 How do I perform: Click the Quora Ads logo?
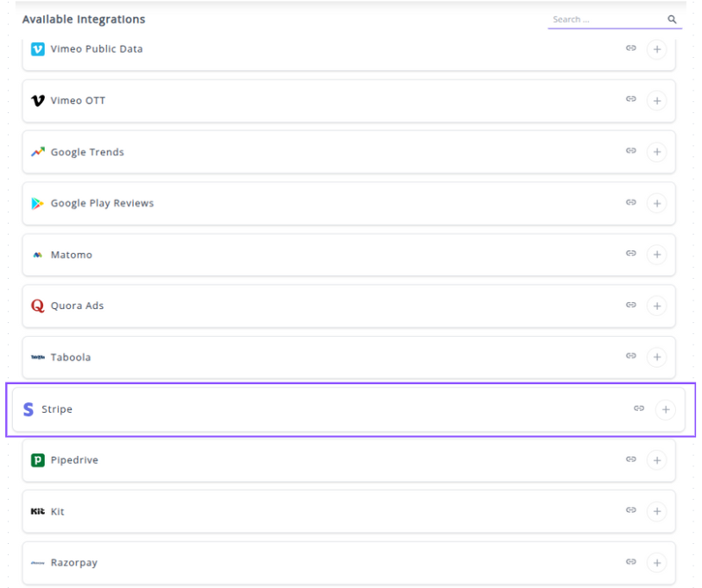[37, 306]
